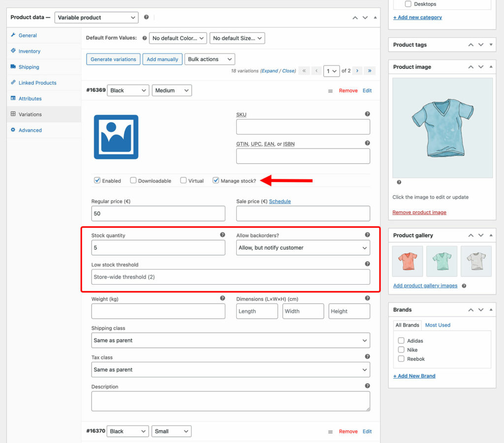Click help icon for GTIN, UPC, EAN field
Image resolution: width=504 pixels, height=443 pixels.
click(367, 143)
